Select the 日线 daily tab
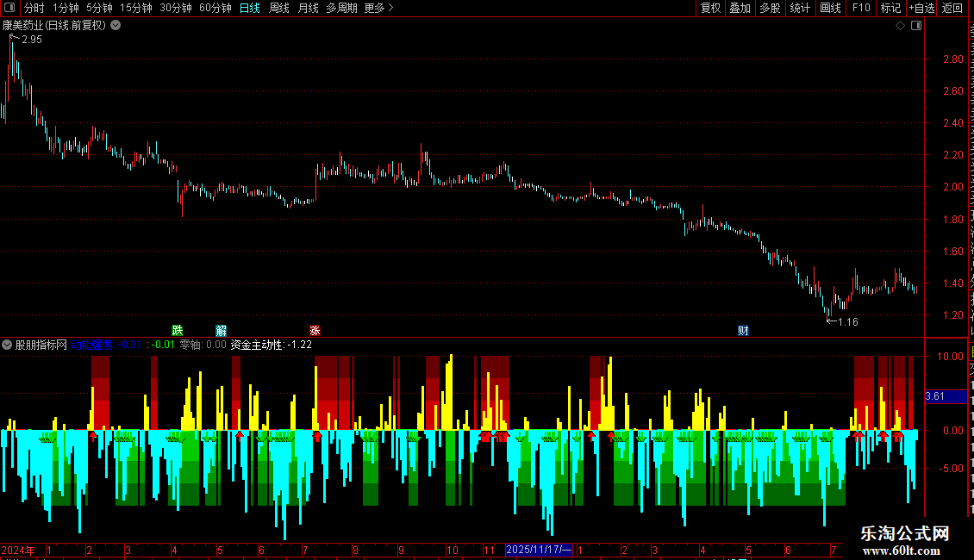This screenshot has height=560, width=974. coord(250,8)
